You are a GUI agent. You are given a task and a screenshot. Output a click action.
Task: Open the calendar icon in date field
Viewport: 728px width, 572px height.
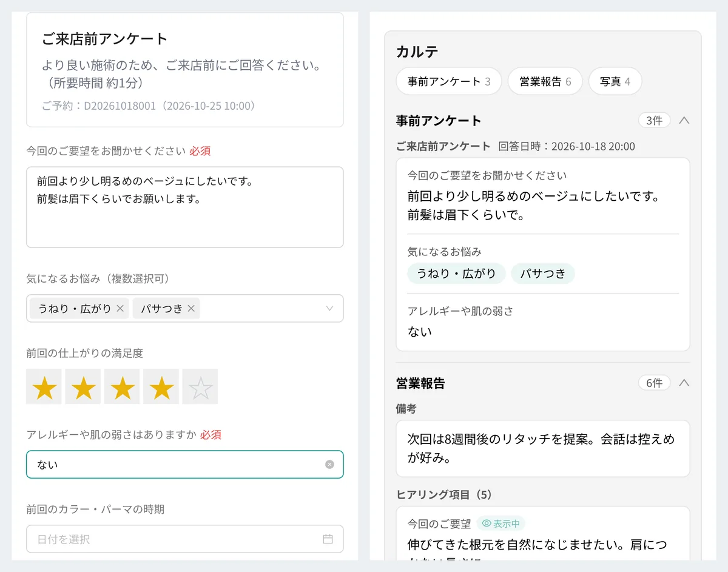coord(328,539)
